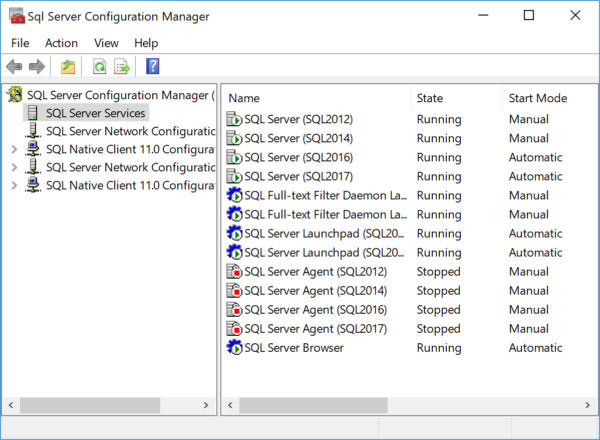Select the SQL Server Browser row
Image resolution: width=600 pixels, height=440 pixels.
(x=294, y=348)
